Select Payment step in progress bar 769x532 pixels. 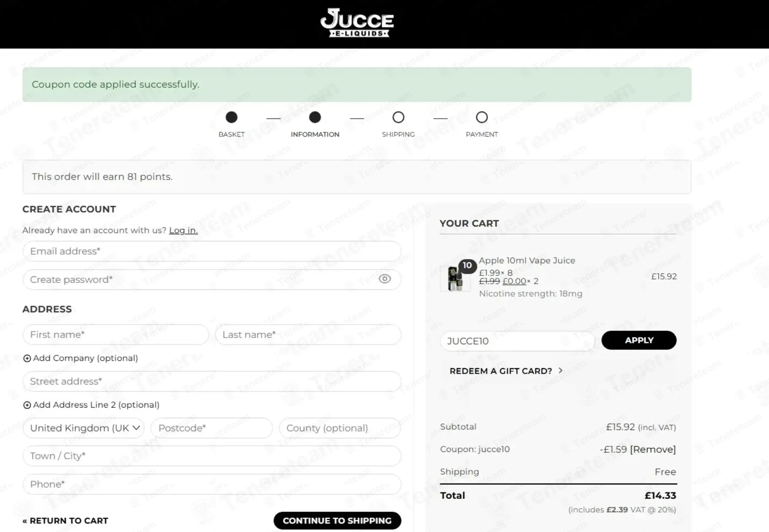(x=482, y=125)
